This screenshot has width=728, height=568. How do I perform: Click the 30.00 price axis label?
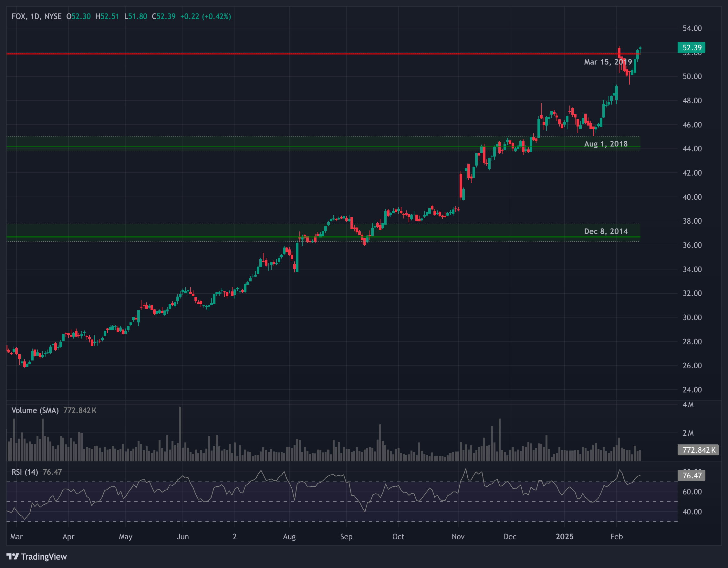692,318
